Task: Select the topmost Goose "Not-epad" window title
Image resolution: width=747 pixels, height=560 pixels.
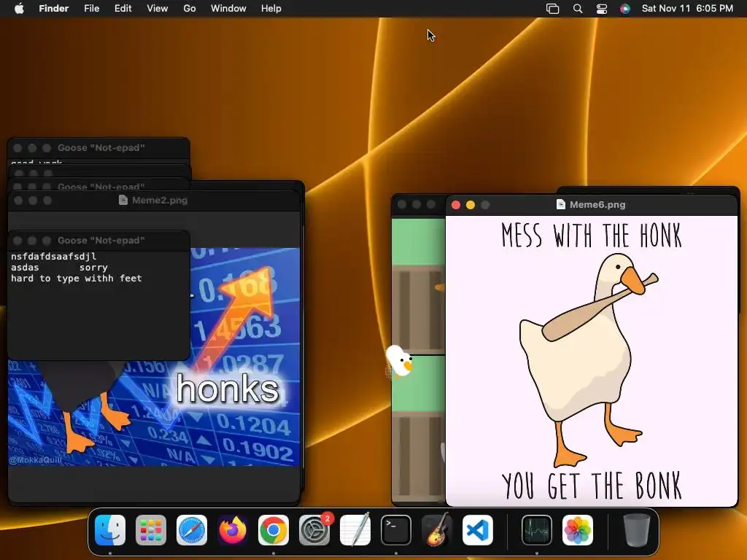Action: pos(101,147)
